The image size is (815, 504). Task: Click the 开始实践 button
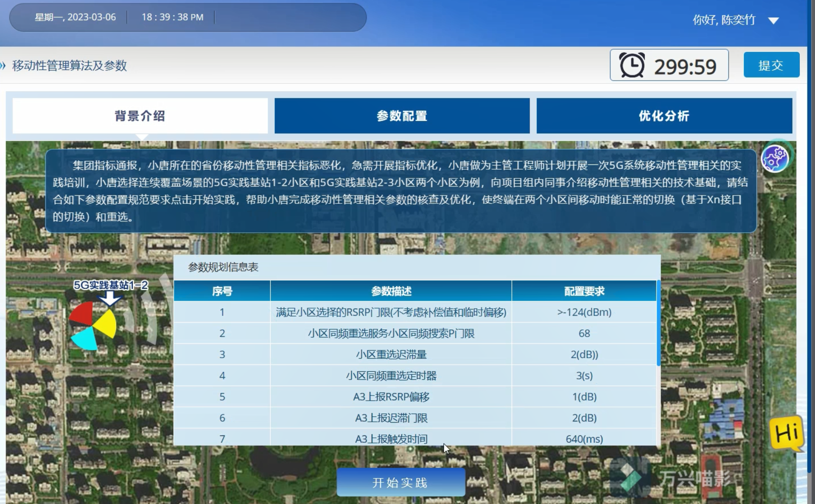coord(400,482)
